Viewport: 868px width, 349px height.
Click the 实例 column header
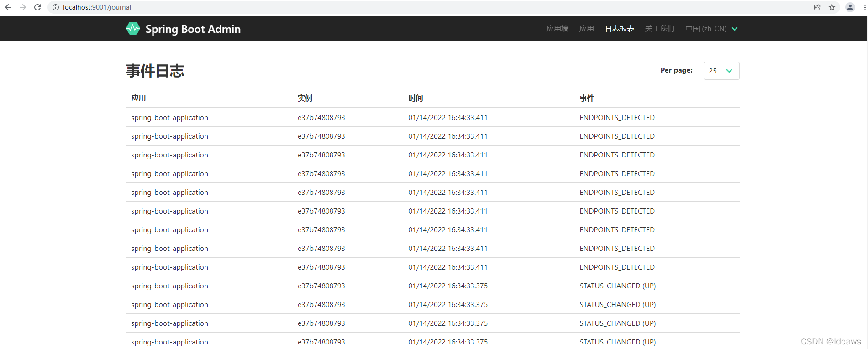coord(305,98)
